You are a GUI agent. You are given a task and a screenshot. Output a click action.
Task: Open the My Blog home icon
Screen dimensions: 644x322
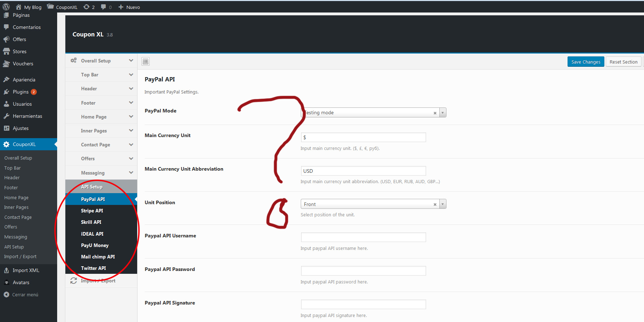[19, 7]
